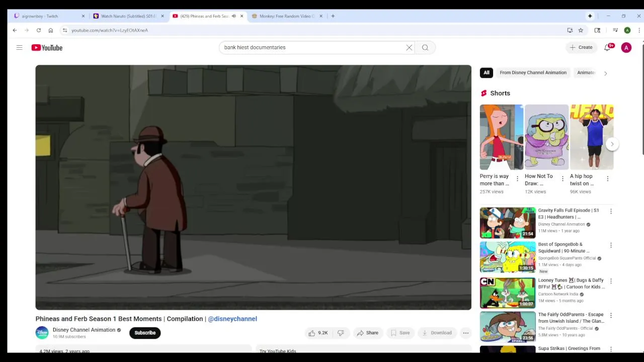Viewport: 644px width, 362px height.
Task: Open the Gemini sparkle icon in tab bar
Action: pyautogui.click(x=590, y=16)
